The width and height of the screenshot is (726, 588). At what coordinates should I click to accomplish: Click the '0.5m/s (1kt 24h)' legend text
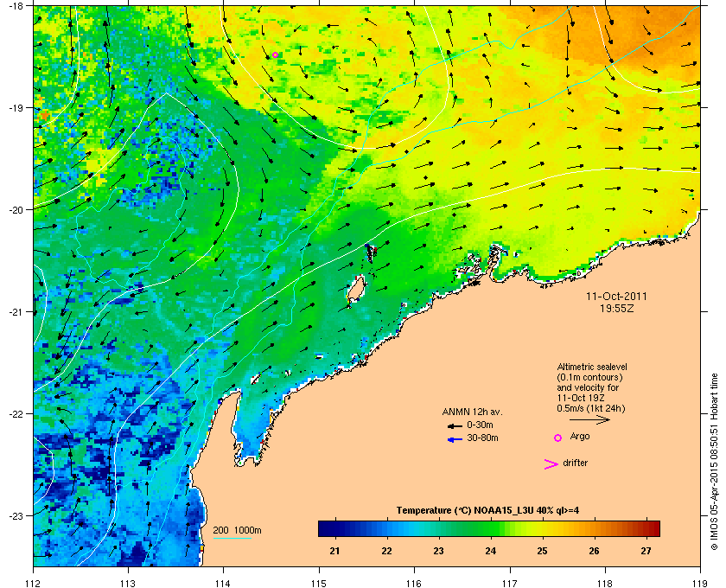pos(591,408)
